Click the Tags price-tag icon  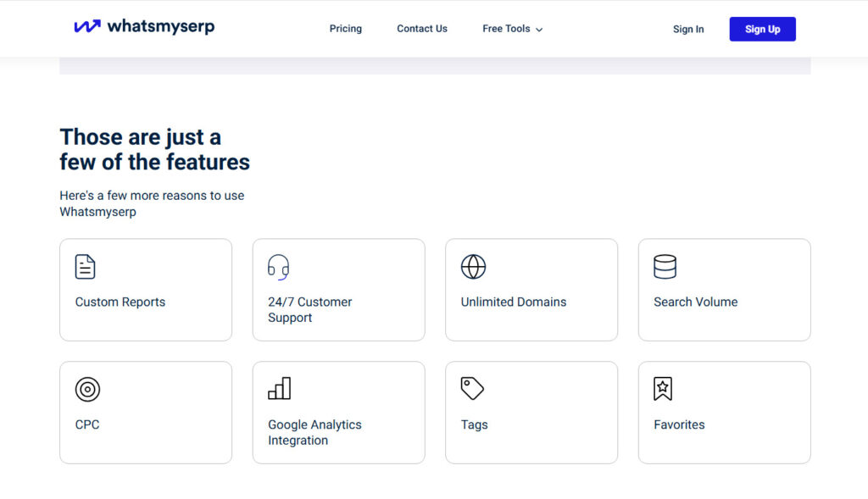472,388
